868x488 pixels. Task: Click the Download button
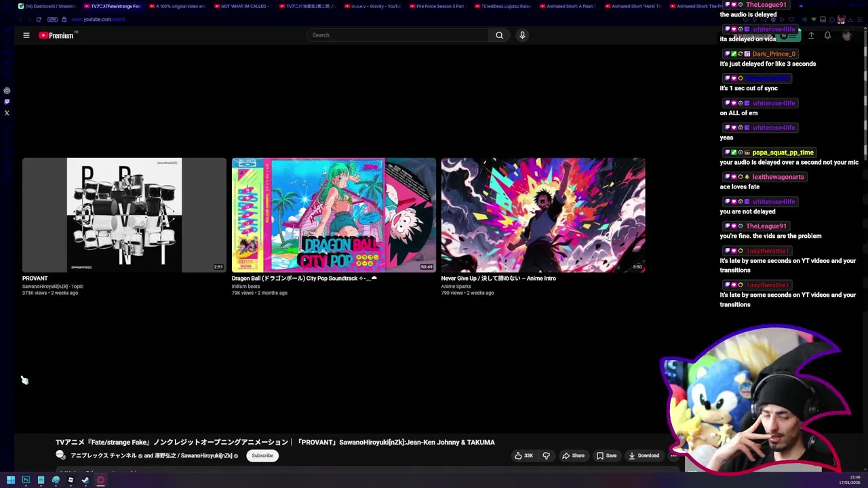[x=644, y=455]
